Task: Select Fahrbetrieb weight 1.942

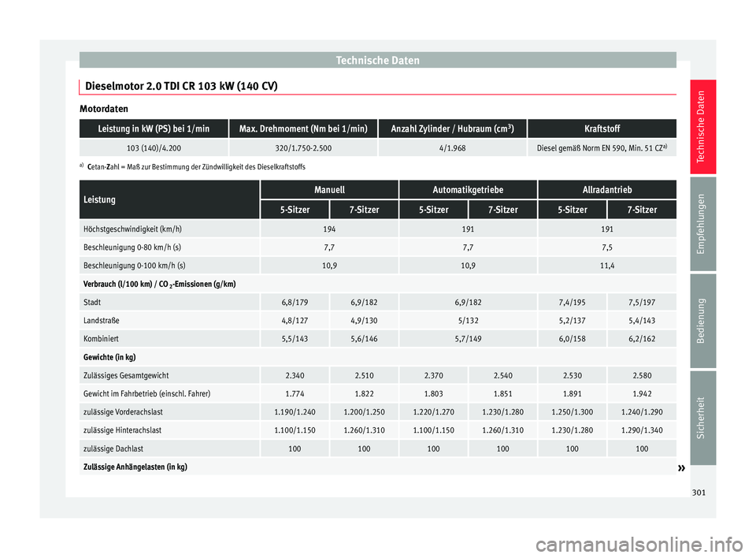Action: (x=642, y=394)
